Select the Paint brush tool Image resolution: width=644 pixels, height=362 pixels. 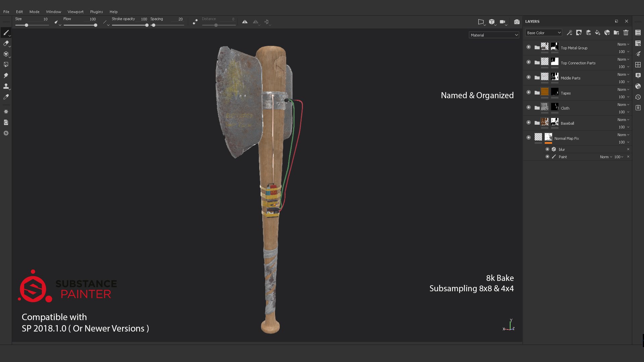(6, 33)
